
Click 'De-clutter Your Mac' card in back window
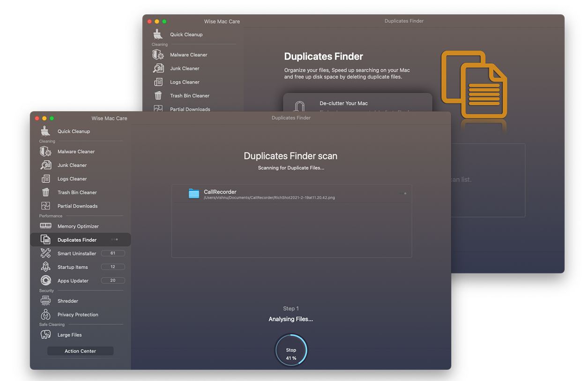[x=357, y=103]
